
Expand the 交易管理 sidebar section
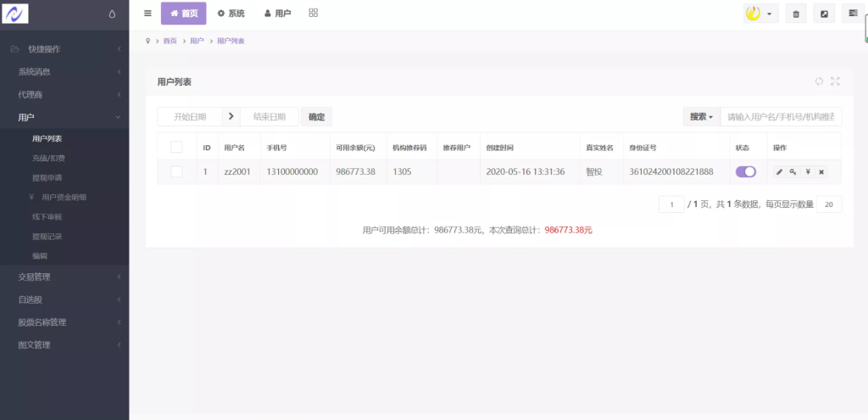point(64,277)
